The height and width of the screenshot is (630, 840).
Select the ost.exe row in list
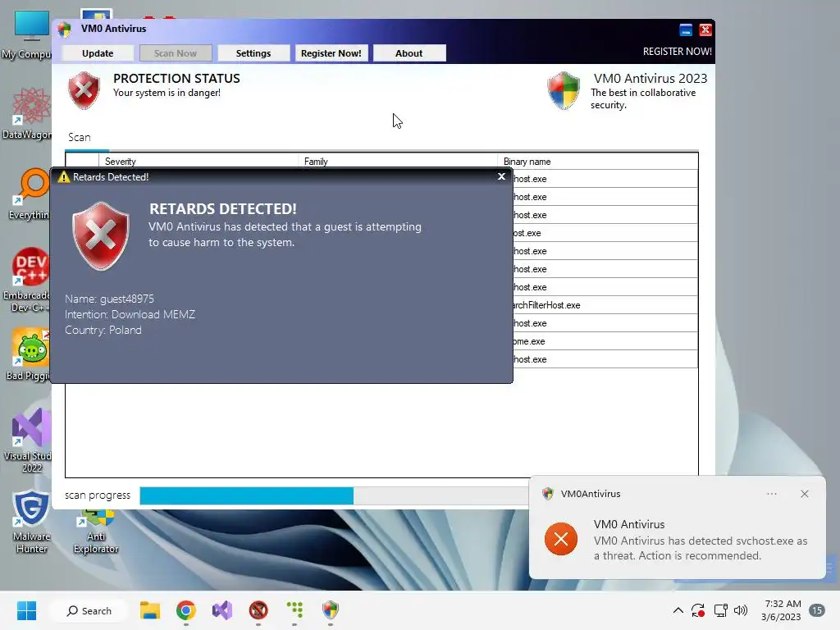605,233
